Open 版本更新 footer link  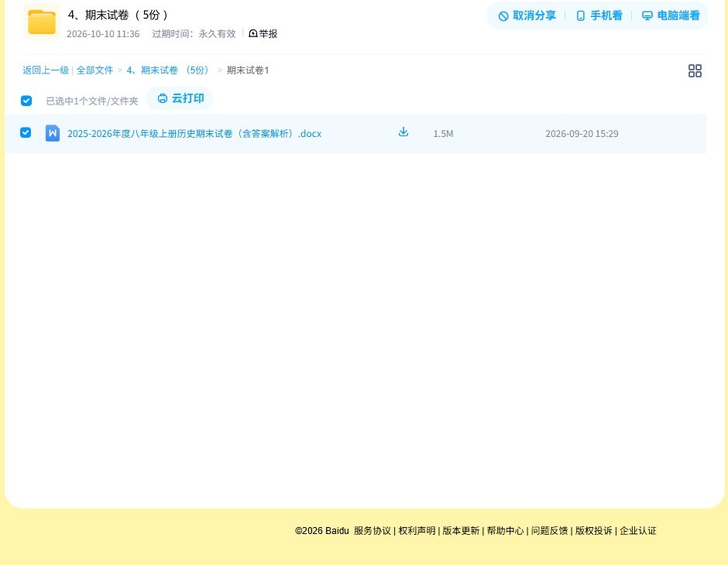(461, 531)
